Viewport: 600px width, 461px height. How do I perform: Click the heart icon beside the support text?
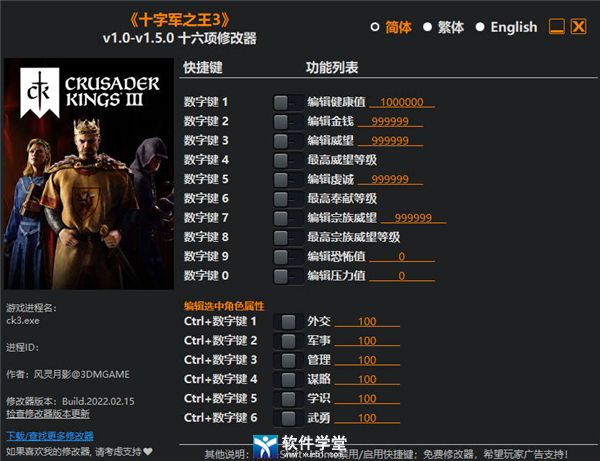pyautogui.click(x=148, y=451)
